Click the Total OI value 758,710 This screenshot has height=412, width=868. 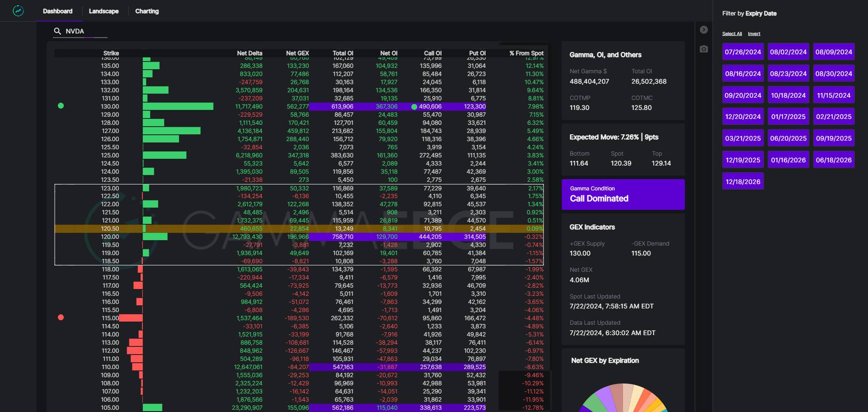click(x=343, y=237)
